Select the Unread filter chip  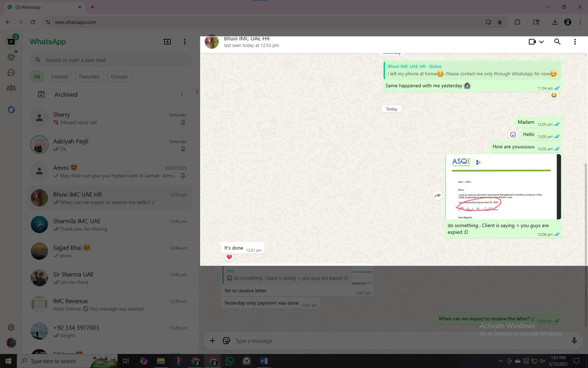[59, 76]
